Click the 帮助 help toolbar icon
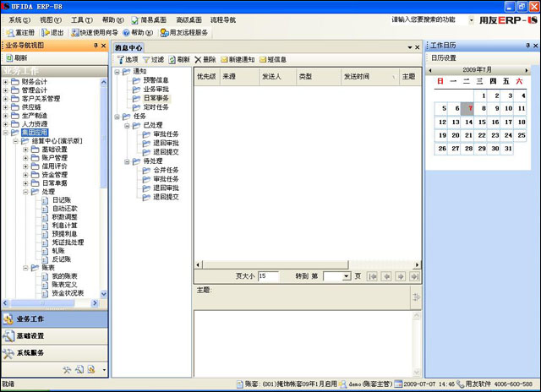This screenshot has width=541, height=392. tap(126, 33)
